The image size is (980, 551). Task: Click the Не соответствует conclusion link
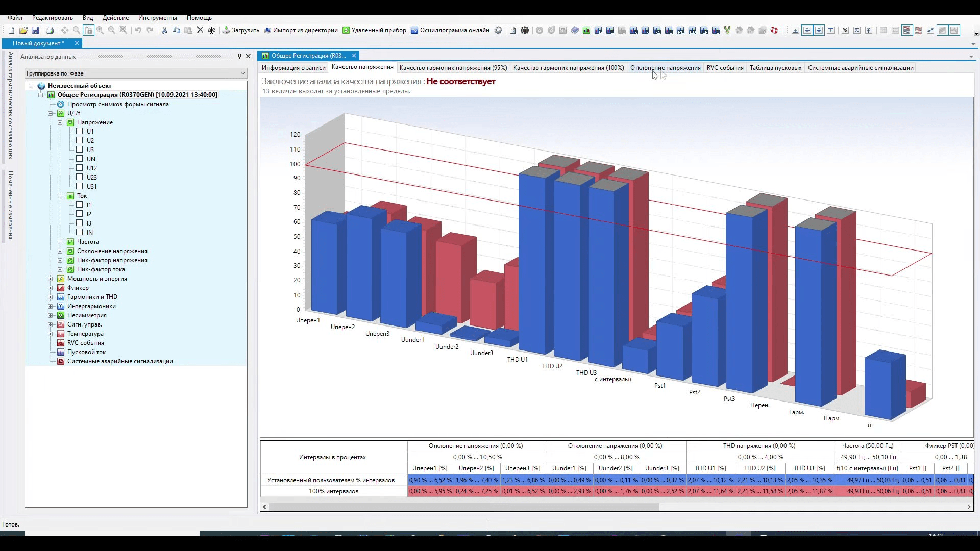[x=461, y=81]
